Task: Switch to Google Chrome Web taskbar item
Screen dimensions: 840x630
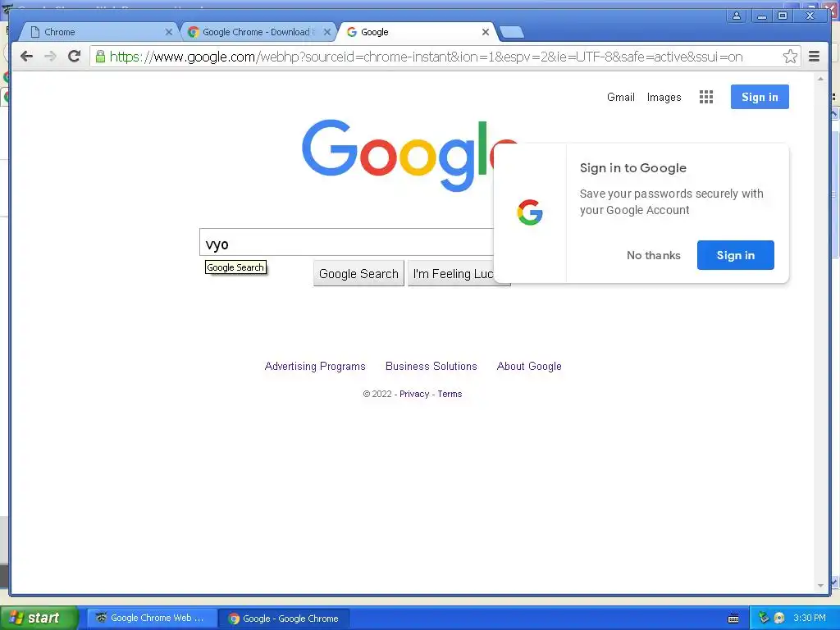Action: pyautogui.click(x=152, y=618)
